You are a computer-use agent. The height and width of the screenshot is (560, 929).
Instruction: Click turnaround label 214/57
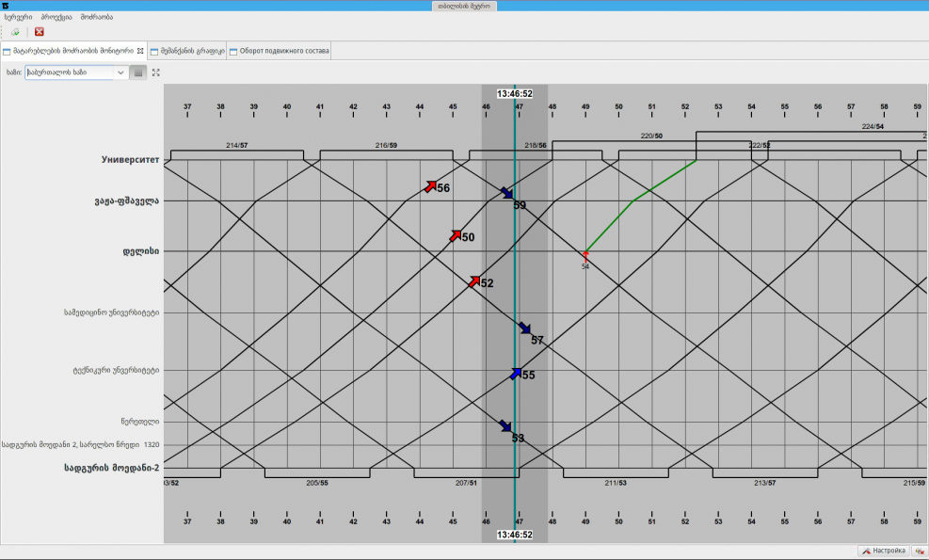[237, 145]
